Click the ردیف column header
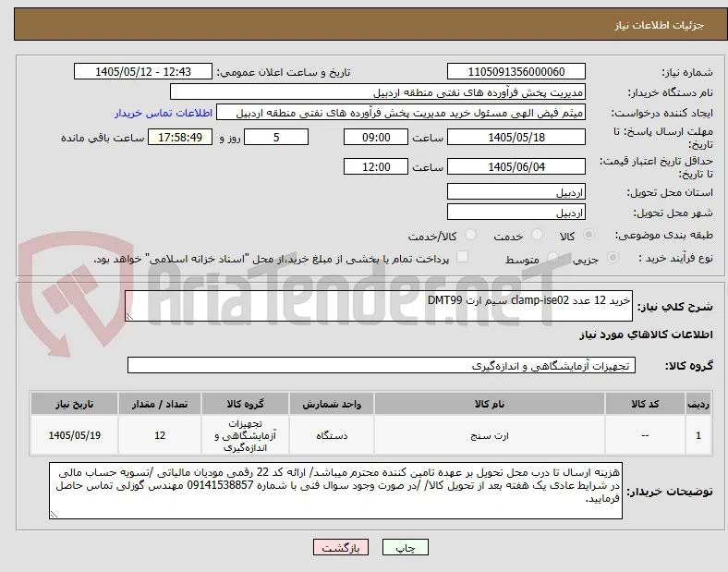The height and width of the screenshot is (572, 728). coord(698,404)
